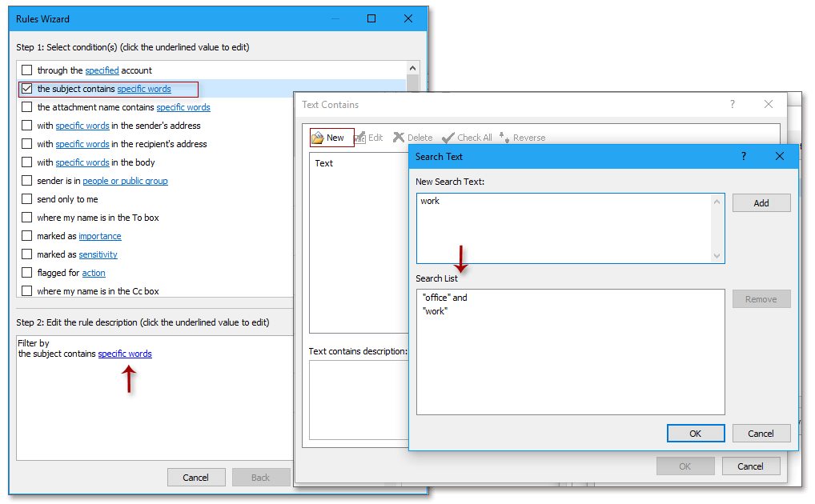This screenshot has height=504, width=815.
Task: Click the Delete toolbar item
Action: click(412, 138)
